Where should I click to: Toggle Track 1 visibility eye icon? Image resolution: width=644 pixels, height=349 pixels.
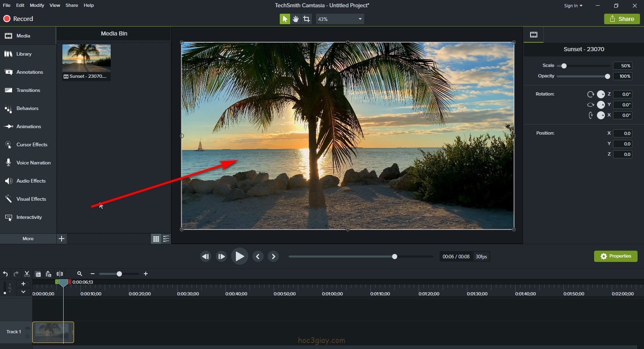(x=27, y=328)
